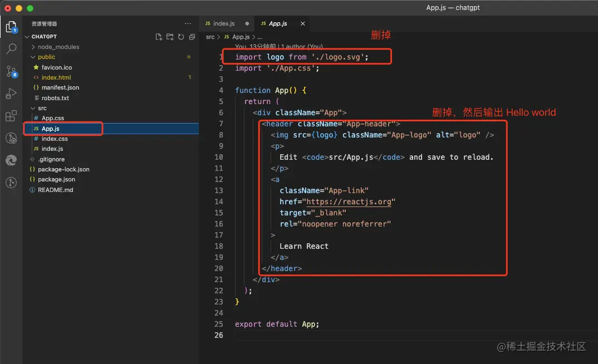Click the git blame author annotation

pyautogui.click(x=279, y=47)
